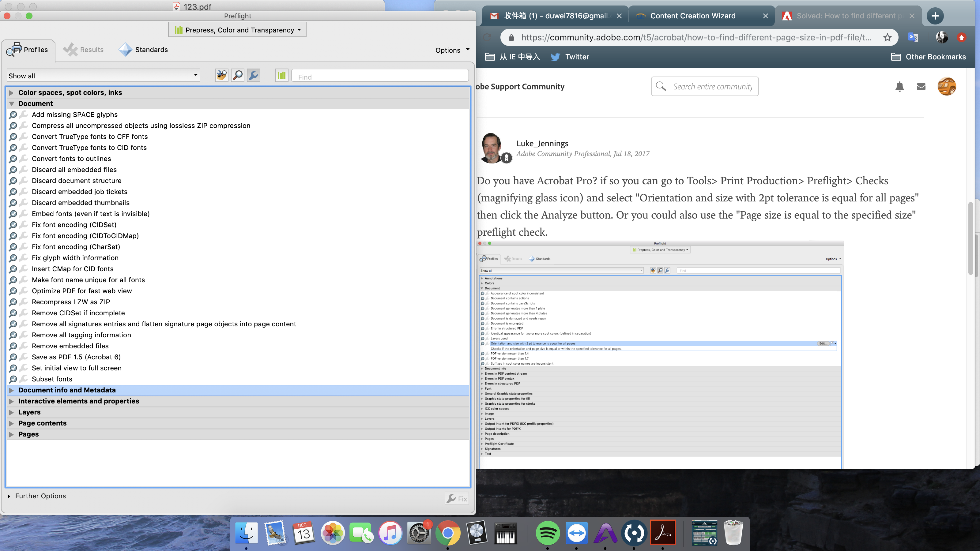Open TeamViewer from the Dock
Screen dimensions: 980x551
coord(576,533)
